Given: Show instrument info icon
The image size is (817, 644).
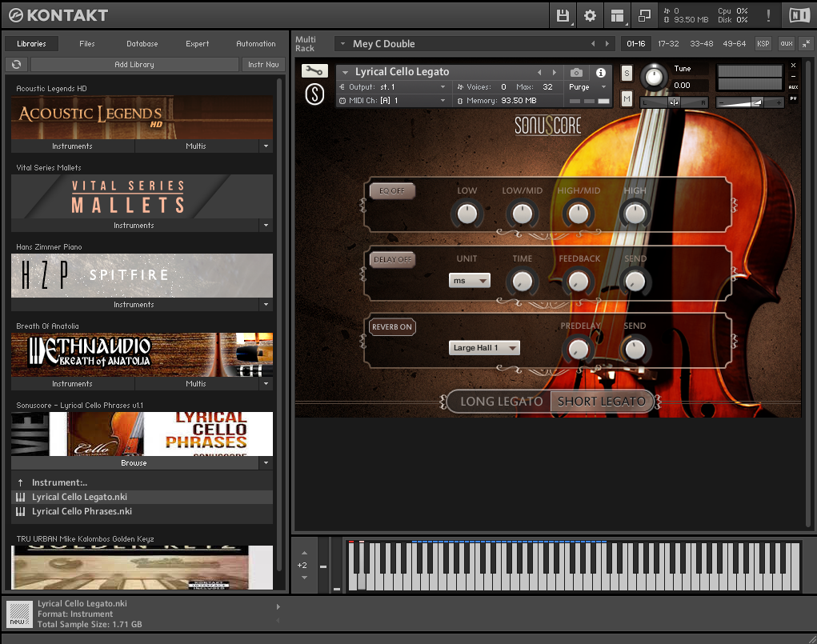Looking at the screenshot, I should click(601, 73).
